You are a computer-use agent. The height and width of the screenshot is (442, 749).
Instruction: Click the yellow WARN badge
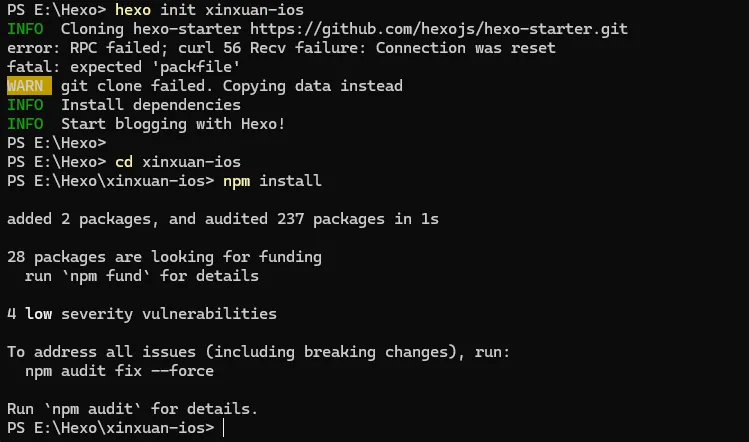click(25, 86)
